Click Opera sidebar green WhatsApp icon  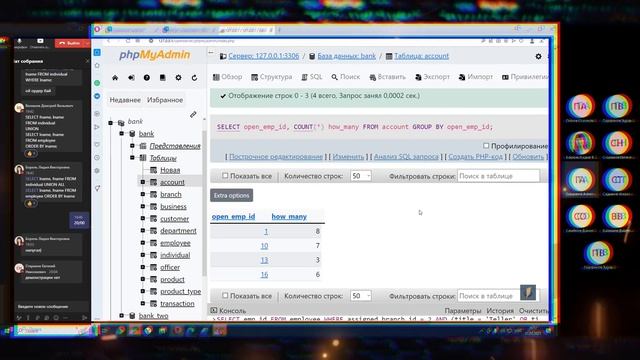(x=97, y=83)
